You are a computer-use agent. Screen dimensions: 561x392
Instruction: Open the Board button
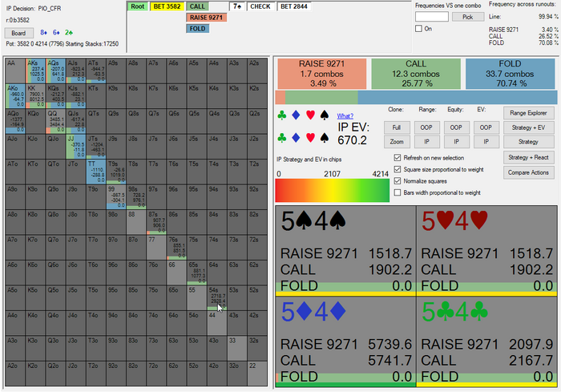[18, 33]
